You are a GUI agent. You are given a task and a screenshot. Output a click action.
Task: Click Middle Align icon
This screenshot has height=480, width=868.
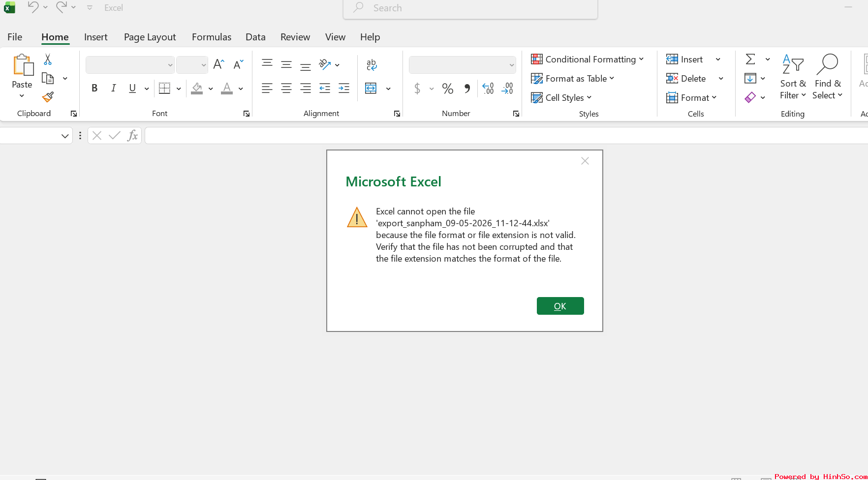tap(286, 64)
